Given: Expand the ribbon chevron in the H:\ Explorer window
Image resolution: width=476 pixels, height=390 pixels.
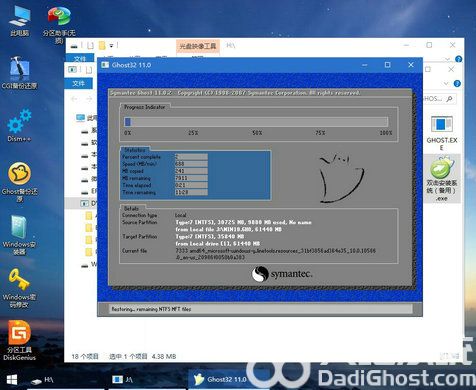Looking at the screenshot, I should (x=447, y=59).
